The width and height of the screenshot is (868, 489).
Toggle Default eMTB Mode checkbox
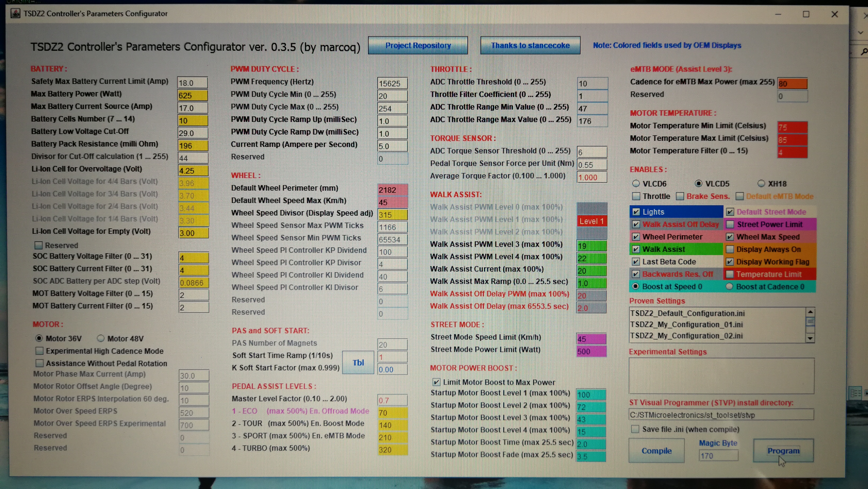tap(740, 196)
